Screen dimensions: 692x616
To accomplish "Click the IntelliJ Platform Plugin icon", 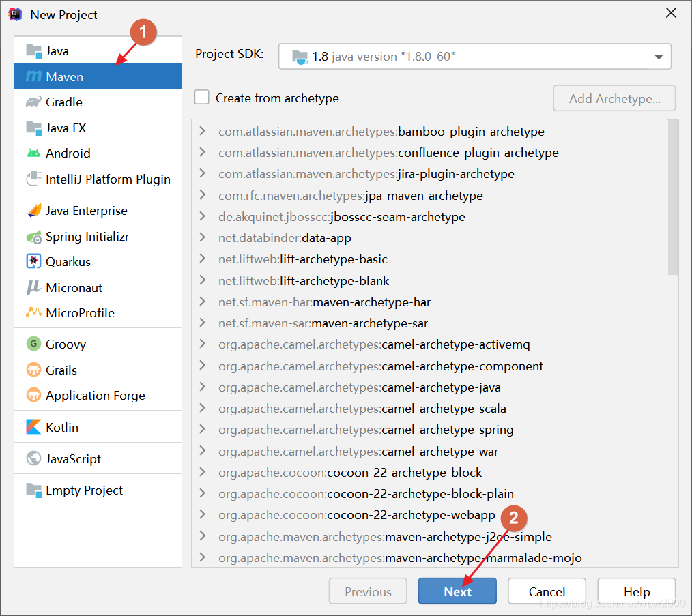I will pyautogui.click(x=34, y=179).
